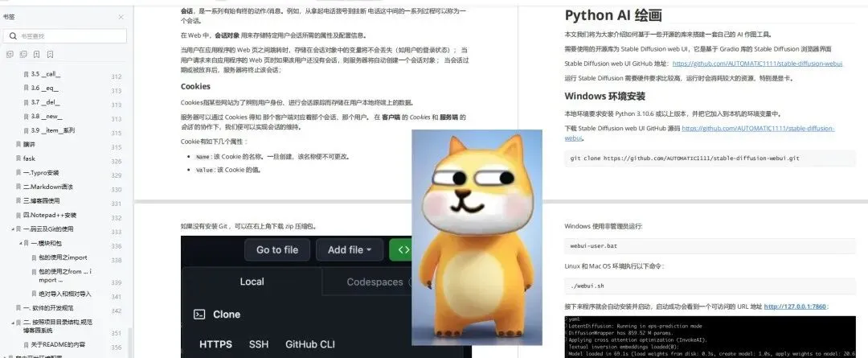
Task: Click the expand-all bookmarks icon
Action: [10, 55]
